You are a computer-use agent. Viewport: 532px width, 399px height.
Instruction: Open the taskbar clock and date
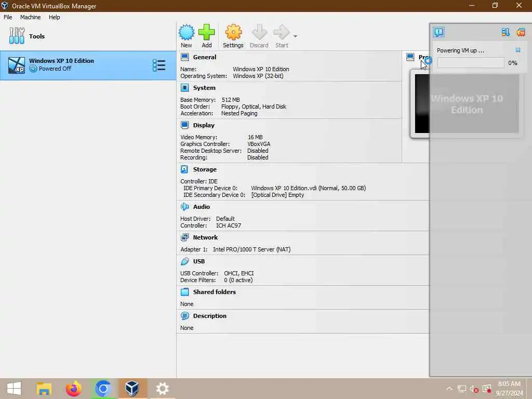(x=509, y=389)
